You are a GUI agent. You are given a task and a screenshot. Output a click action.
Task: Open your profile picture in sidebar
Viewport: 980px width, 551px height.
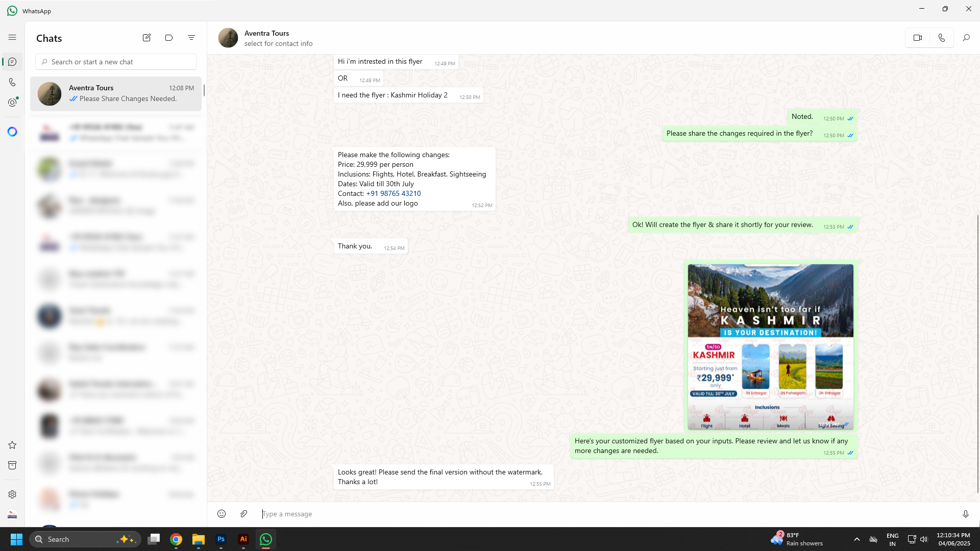pos(12,515)
